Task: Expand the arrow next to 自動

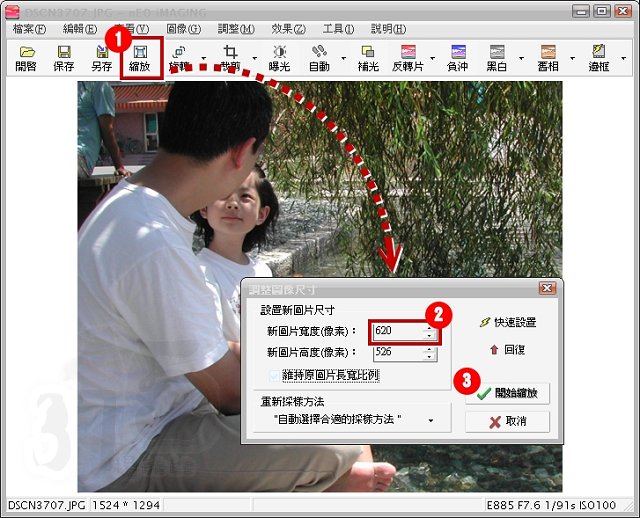Action: (x=344, y=58)
